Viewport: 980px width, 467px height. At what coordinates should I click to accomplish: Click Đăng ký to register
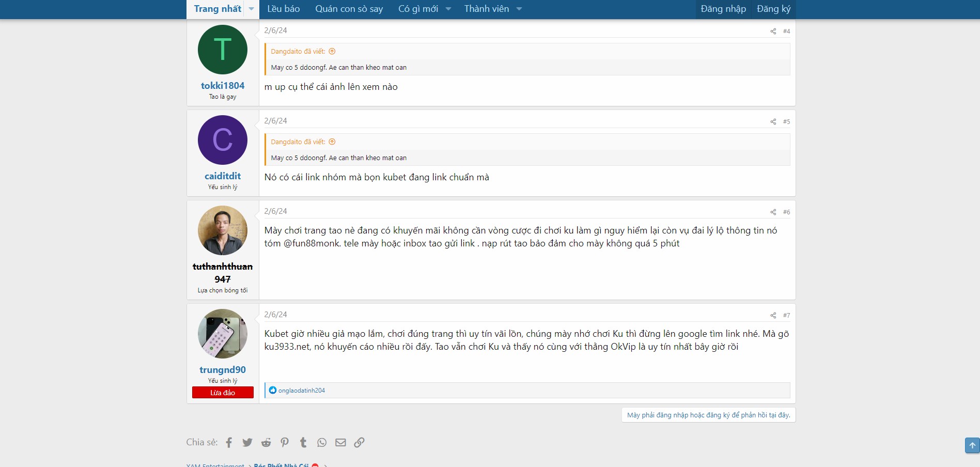click(x=773, y=9)
